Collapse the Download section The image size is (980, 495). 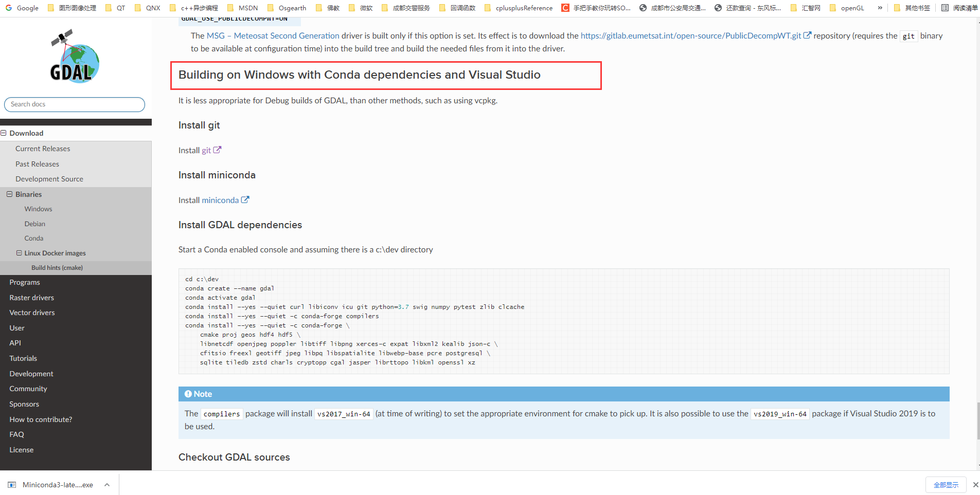click(x=4, y=133)
